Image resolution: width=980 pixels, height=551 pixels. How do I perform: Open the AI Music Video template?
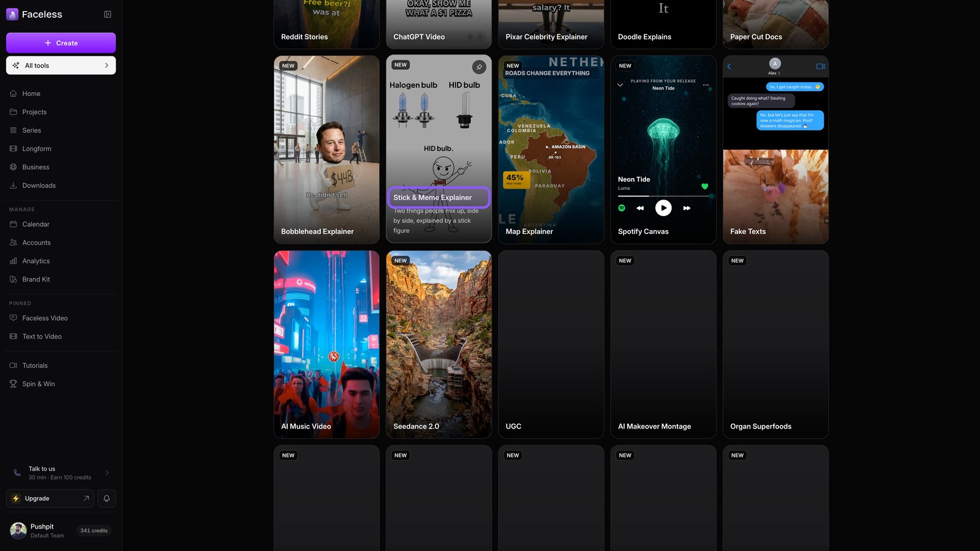tap(326, 344)
